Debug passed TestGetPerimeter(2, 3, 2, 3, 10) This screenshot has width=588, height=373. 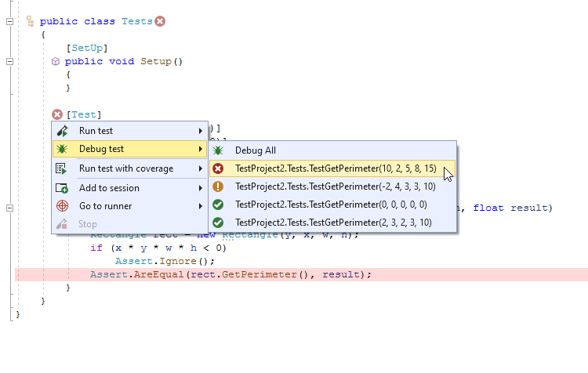tap(332, 223)
